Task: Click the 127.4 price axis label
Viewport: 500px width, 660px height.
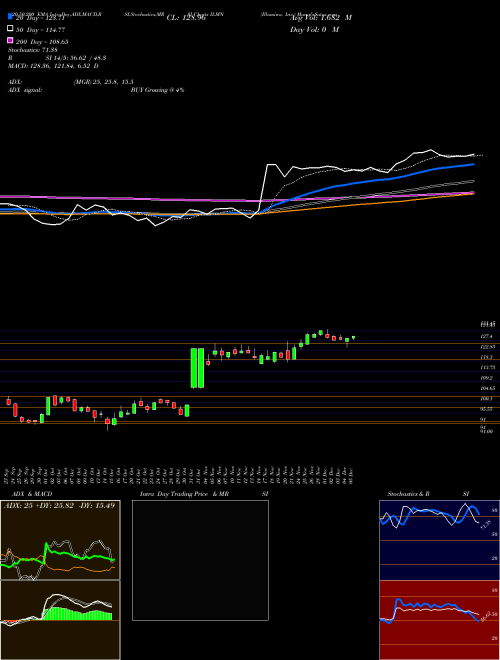Action: [x=487, y=336]
